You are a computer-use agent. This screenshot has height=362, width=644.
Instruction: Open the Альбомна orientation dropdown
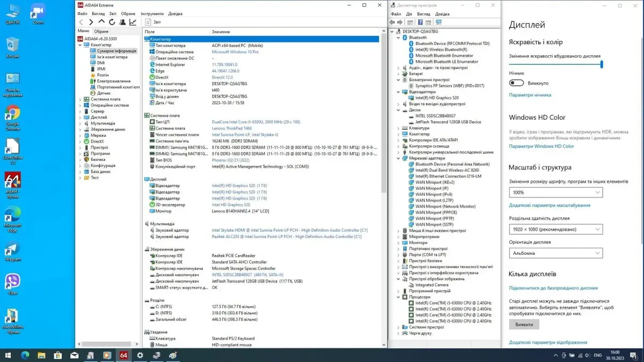pyautogui.click(x=555, y=253)
